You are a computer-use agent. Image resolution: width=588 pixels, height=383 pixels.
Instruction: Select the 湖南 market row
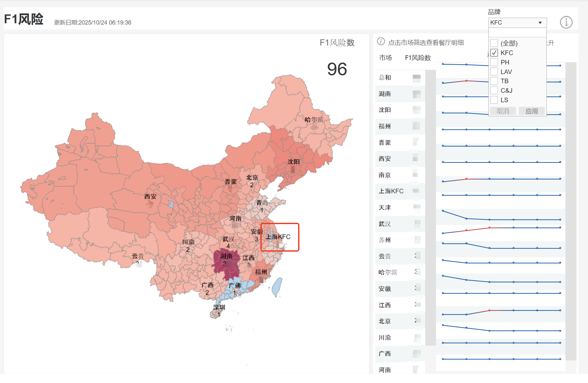[x=385, y=94]
